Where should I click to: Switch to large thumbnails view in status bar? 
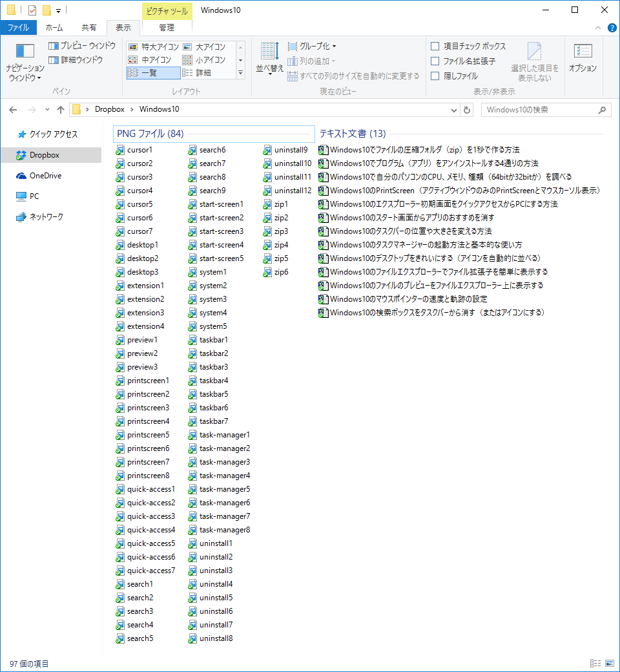click(x=608, y=664)
